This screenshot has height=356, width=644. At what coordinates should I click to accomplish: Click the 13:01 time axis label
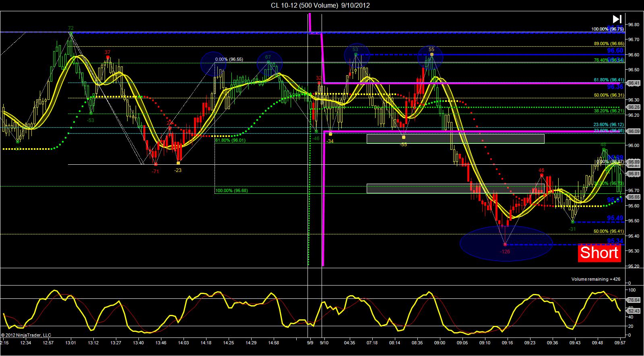click(x=71, y=343)
